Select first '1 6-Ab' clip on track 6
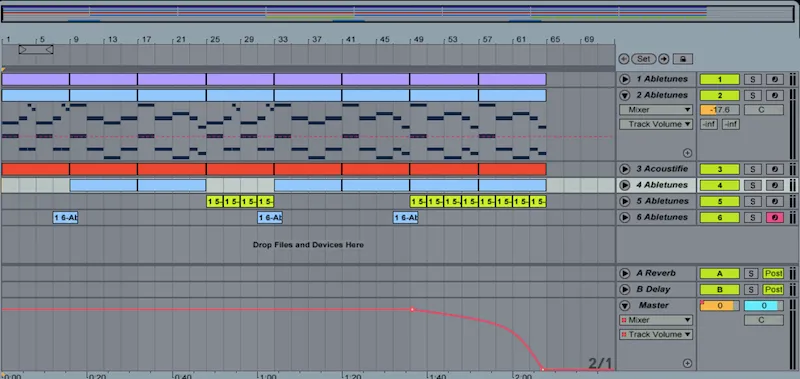Viewport: 800px width, 379px height. click(x=65, y=218)
